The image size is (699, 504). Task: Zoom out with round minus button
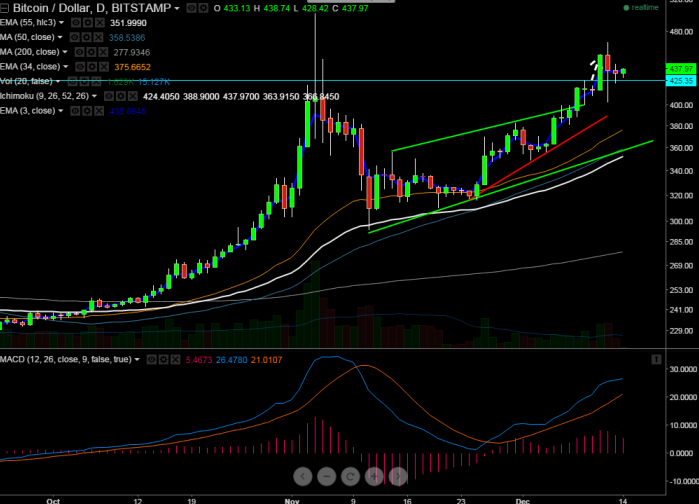pos(327,476)
